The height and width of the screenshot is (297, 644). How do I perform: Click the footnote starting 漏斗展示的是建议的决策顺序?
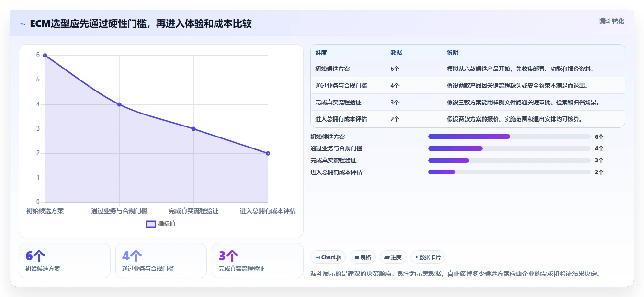click(455, 274)
